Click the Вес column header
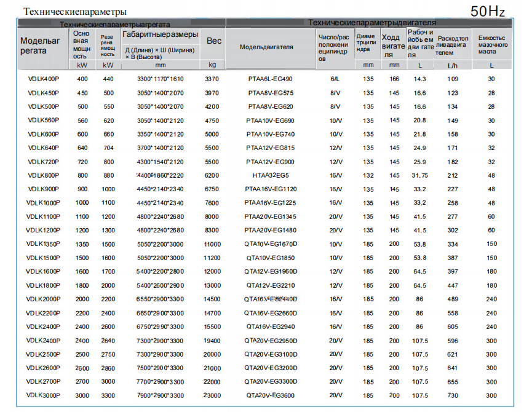Viewport: 532px width, 412px height. tap(213, 41)
